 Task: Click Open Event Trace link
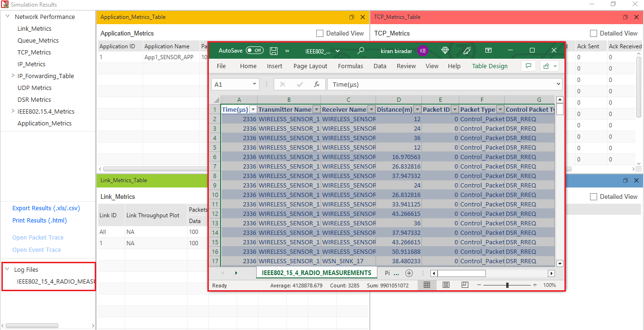[x=36, y=250]
